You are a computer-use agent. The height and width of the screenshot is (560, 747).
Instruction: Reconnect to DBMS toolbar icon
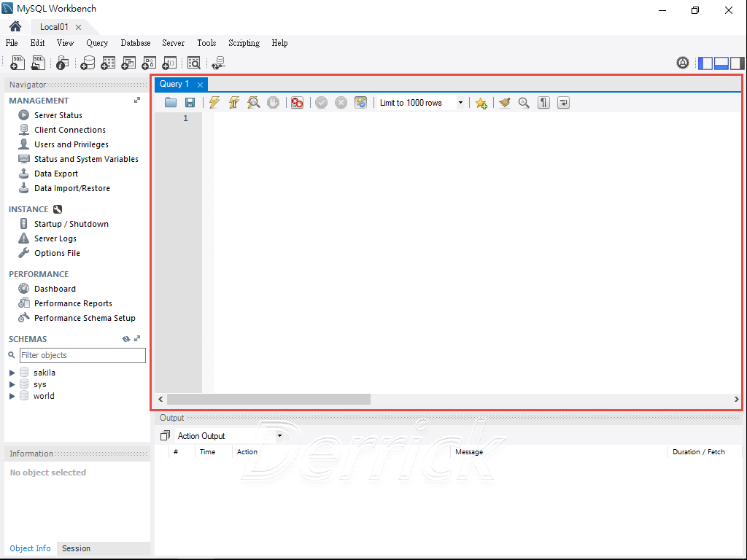point(218,63)
